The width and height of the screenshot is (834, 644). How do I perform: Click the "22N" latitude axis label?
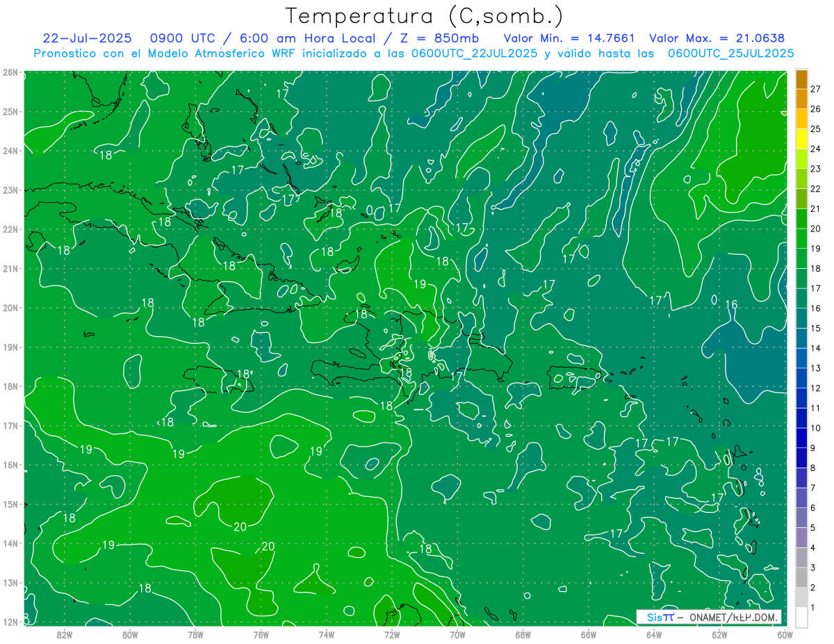pos(10,229)
